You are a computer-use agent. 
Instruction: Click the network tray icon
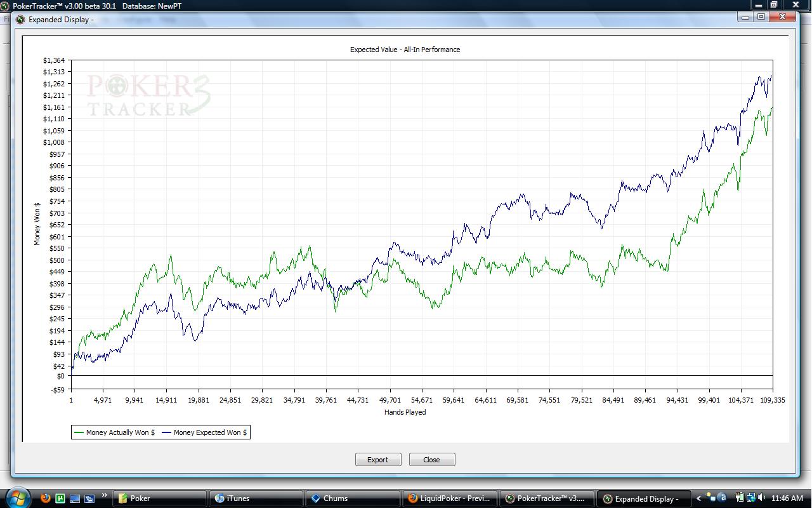(750, 498)
